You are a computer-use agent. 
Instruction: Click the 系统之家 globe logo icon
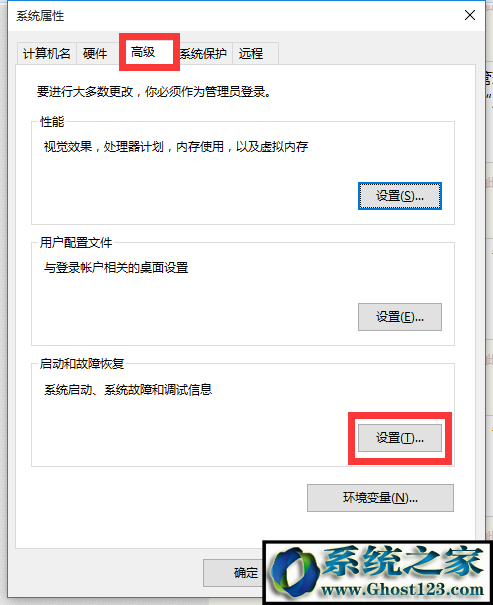[295, 573]
